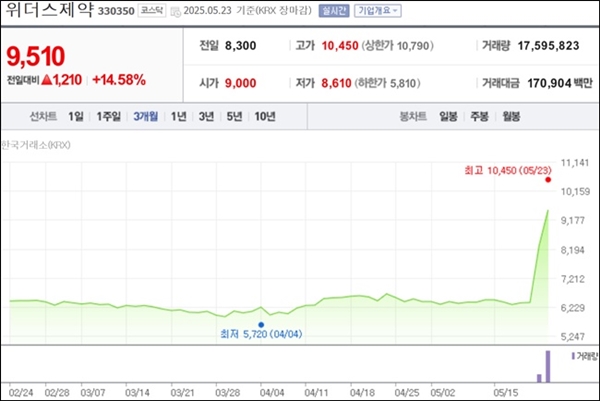Select the 3개월 line chart tab
This screenshot has width=600, height=401.
point(145,116)
